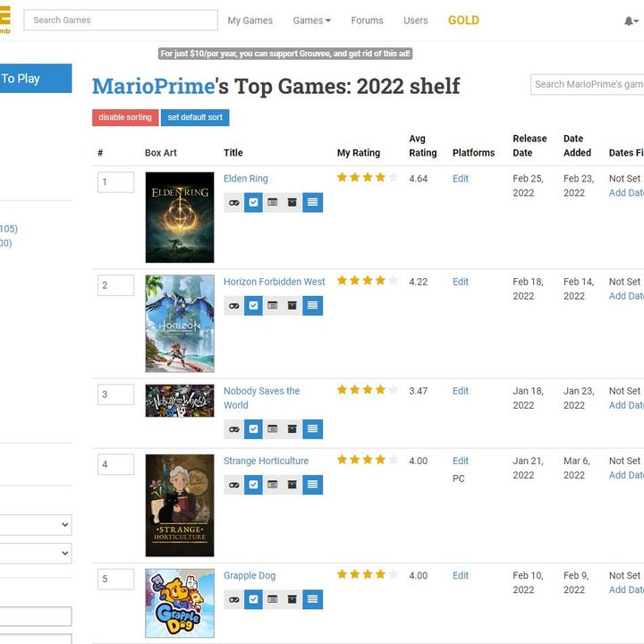Edit platforms for Strange Horticulture

coord(461,461)
